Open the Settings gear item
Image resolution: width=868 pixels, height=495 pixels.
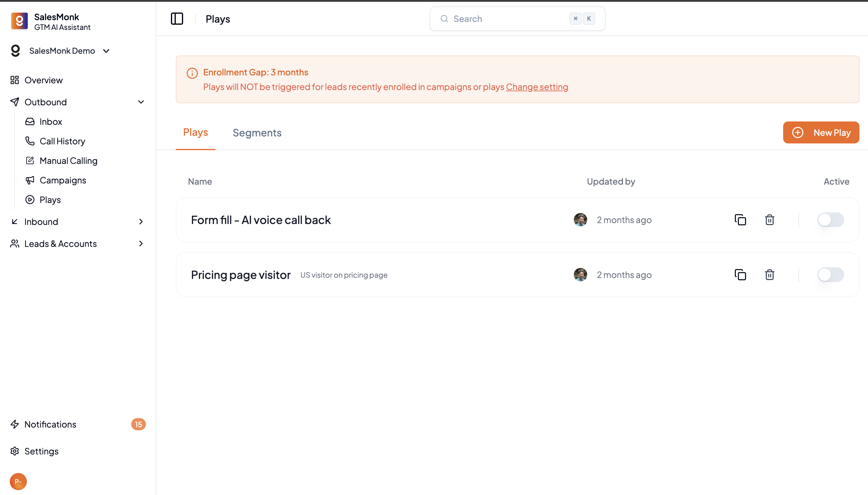tap(41, 451)
